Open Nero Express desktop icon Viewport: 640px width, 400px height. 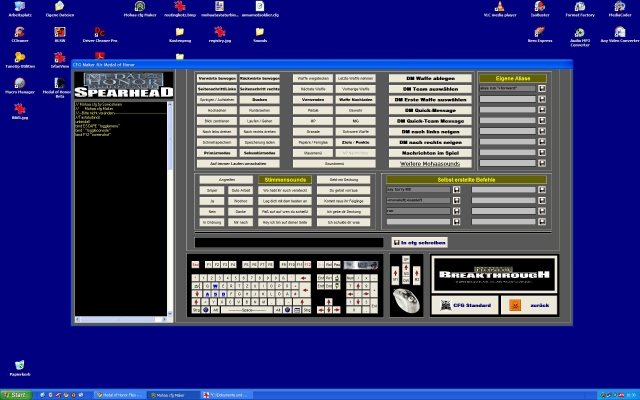[540, 35]
